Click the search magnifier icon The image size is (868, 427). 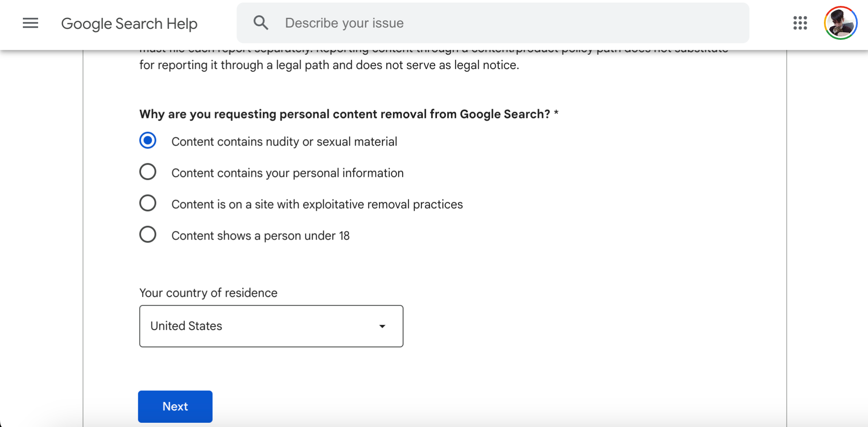click(261, 23)
